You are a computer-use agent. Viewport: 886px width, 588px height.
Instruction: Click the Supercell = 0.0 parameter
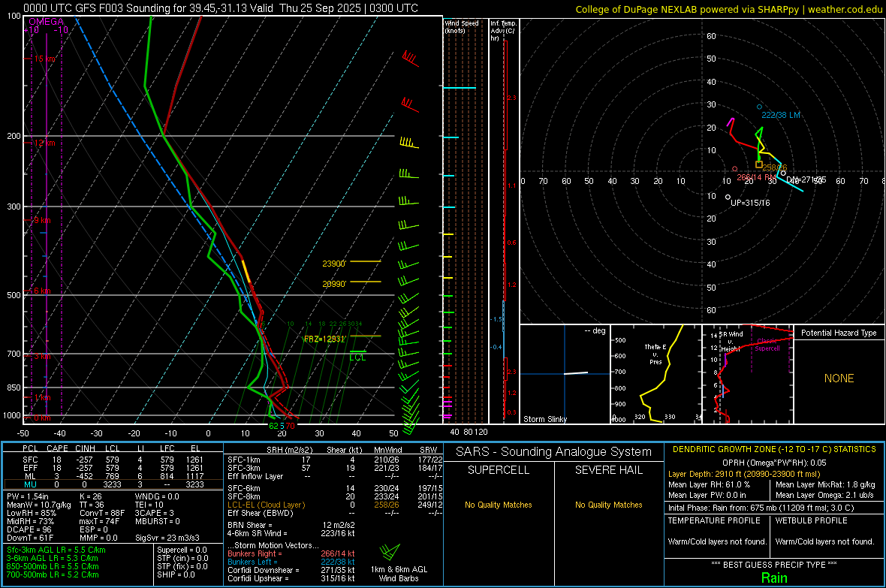tap(182, 550)
